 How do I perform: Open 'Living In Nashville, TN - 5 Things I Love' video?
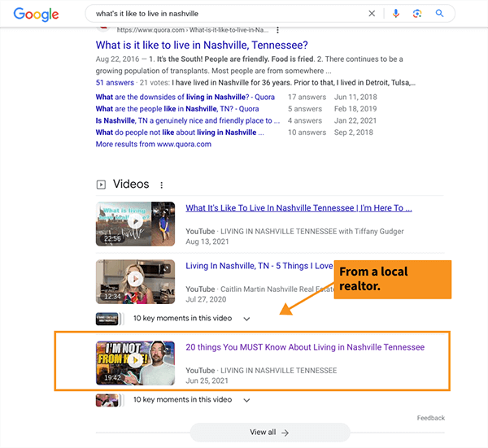[x=259, y=266]
